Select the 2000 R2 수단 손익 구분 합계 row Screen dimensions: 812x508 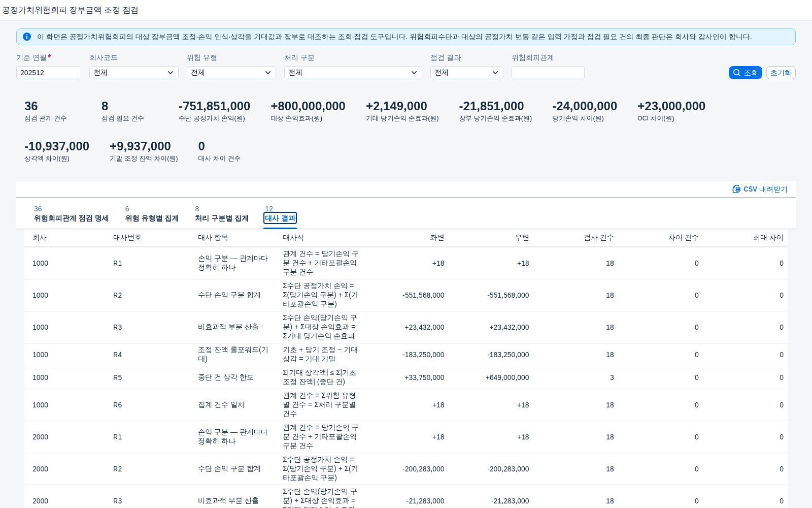pyautogui.click(x=406, y=469)
